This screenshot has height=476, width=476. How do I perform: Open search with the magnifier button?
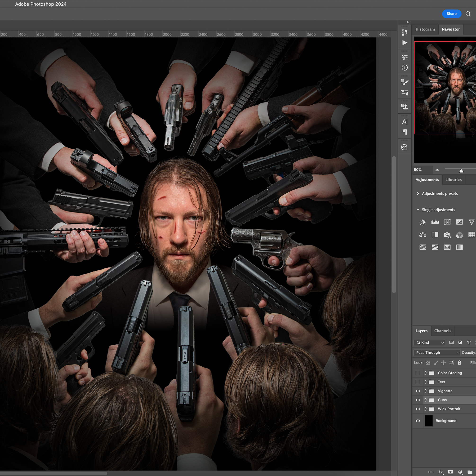point(468,14)
